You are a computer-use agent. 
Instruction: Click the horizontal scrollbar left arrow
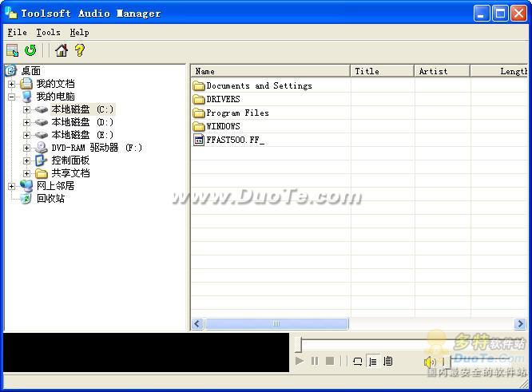point(197,323)
